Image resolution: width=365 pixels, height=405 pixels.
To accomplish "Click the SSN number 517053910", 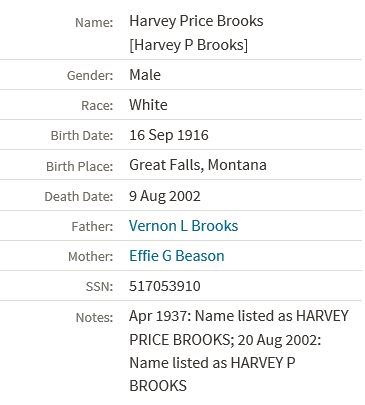I will 165,286.
